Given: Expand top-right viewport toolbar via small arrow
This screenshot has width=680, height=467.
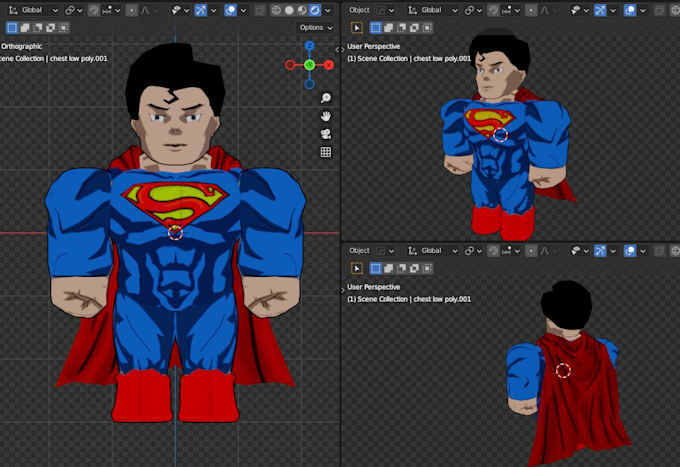Looking at the screenshot, I should (x=343, y=49).
